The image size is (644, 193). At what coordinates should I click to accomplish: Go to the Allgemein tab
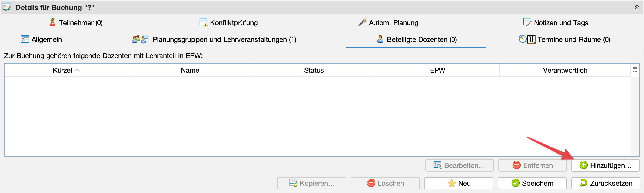pyautogui.click(x=42, y=39)
